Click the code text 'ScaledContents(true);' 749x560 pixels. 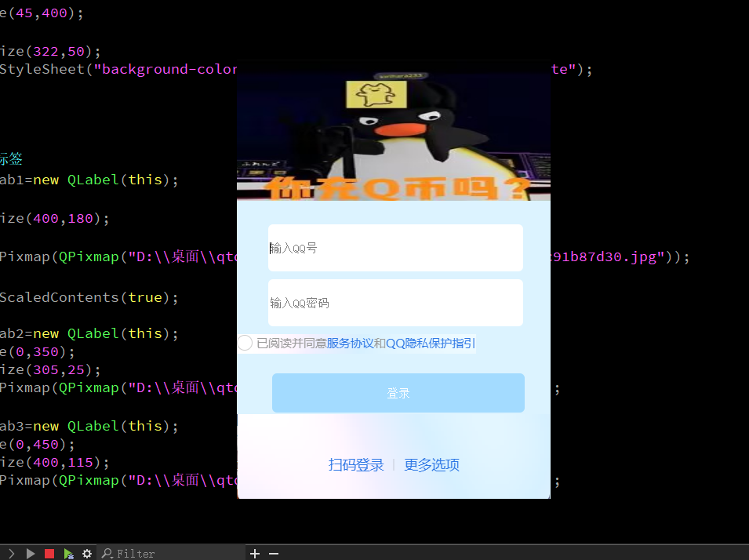click(89, 298)
